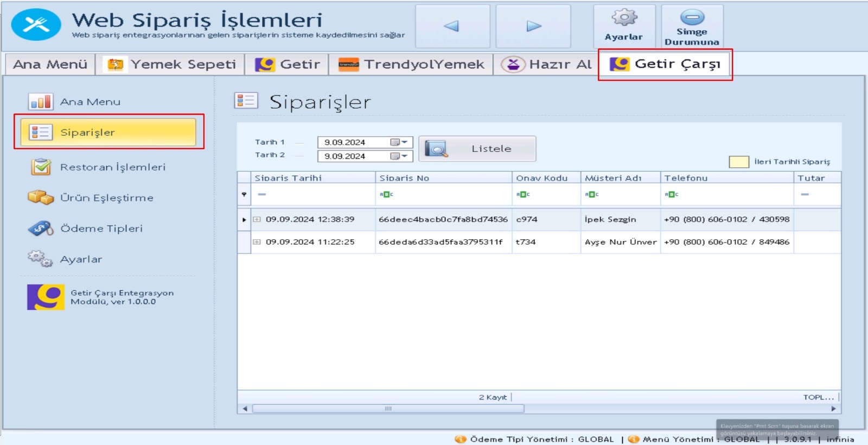Open the Yemek Sepeti tab
The image size is (868, 445).
point(171,64)
